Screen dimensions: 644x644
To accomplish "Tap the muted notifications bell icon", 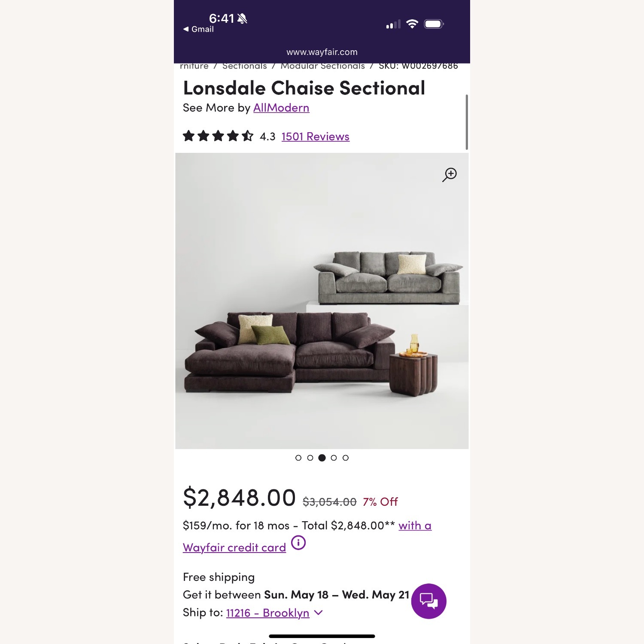I will (x=243, y=19).
